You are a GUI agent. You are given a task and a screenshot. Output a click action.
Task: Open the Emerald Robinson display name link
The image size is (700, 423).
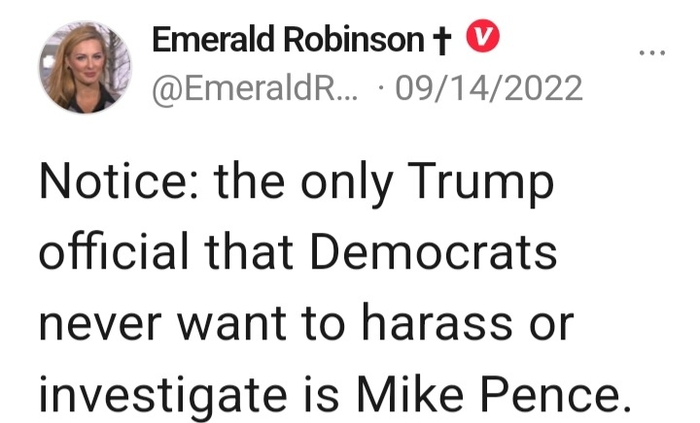click(x=287, y=39)
